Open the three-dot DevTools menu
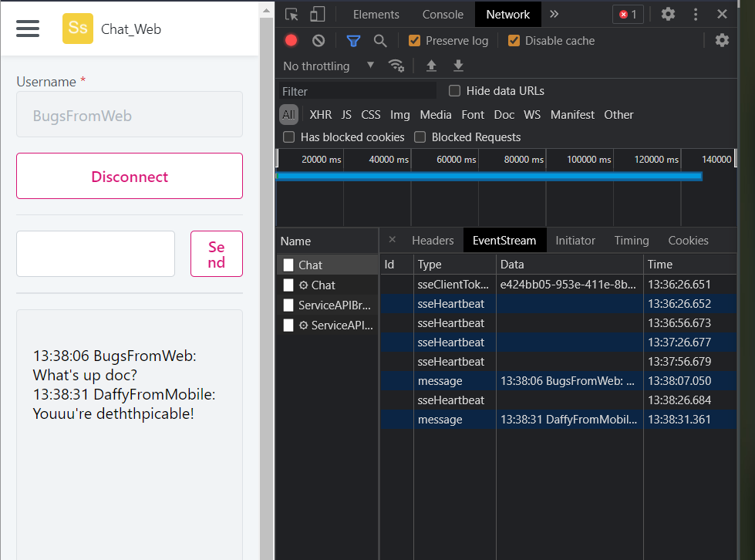Screen dimensions: 755x560 pos(696,14)
